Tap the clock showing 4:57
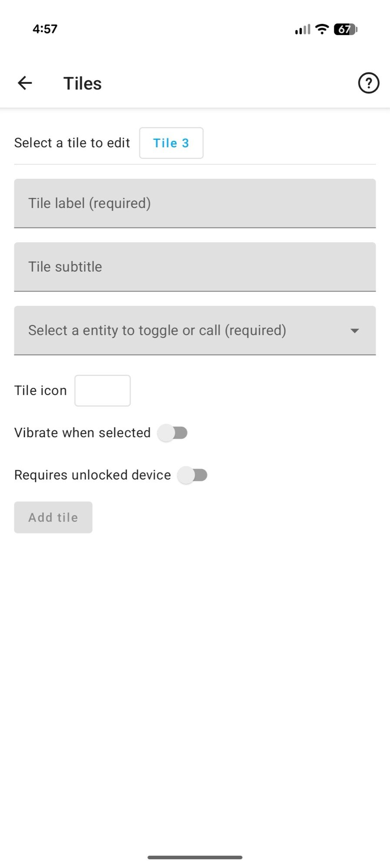This screenshot has height=868, width=390. (45, 29)
